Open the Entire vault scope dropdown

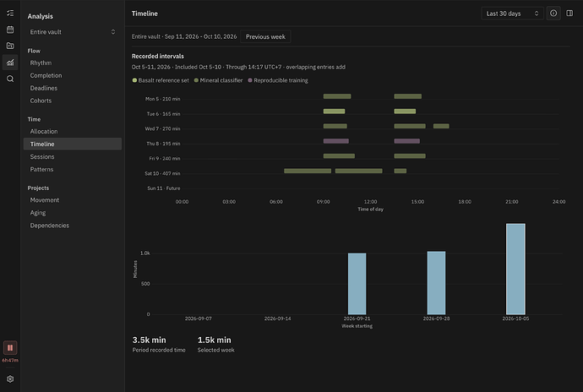coord(73,32)
